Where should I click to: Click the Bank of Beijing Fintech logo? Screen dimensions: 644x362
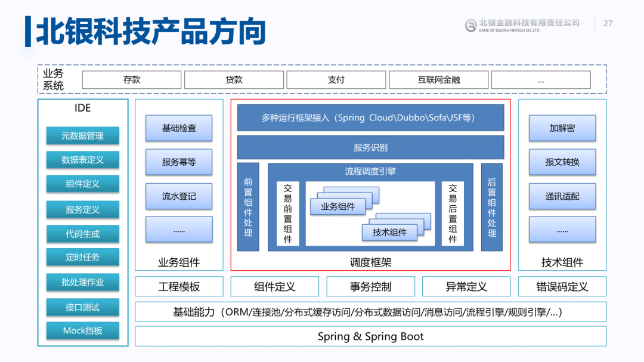[522, 25]
